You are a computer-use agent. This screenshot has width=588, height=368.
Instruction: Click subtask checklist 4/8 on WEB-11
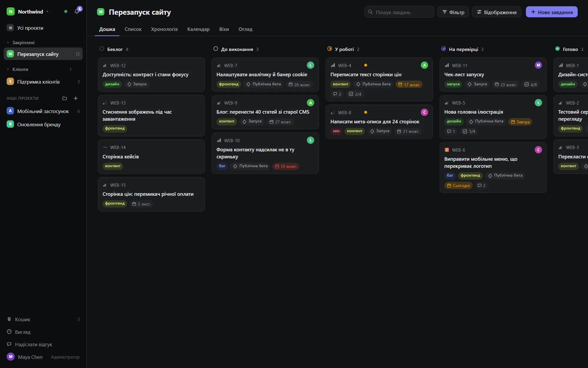[x=531, y=84]
